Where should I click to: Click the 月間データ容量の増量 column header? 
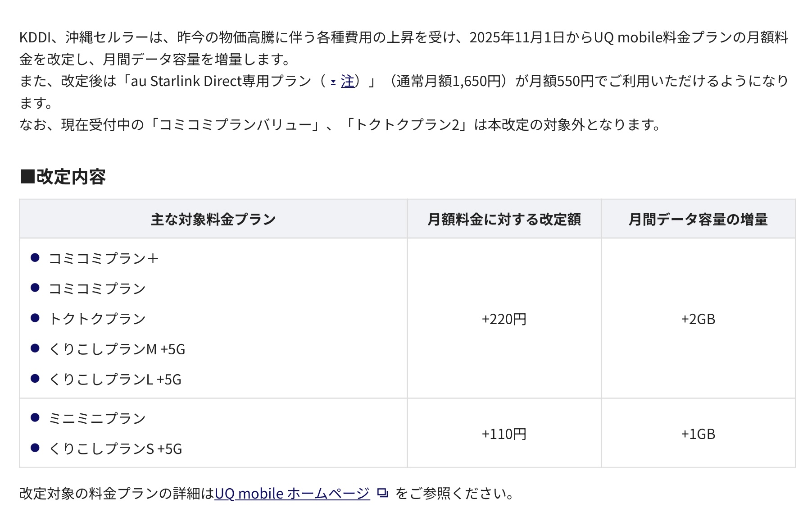click(698, 219)
